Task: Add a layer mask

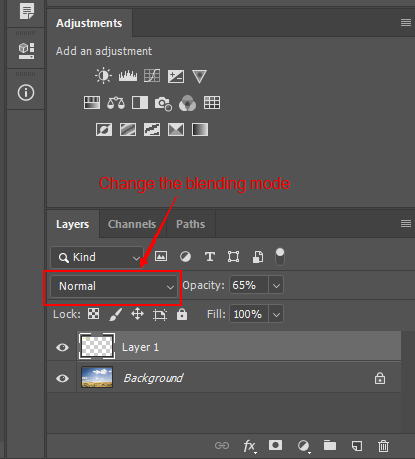Action: (275, 445)
